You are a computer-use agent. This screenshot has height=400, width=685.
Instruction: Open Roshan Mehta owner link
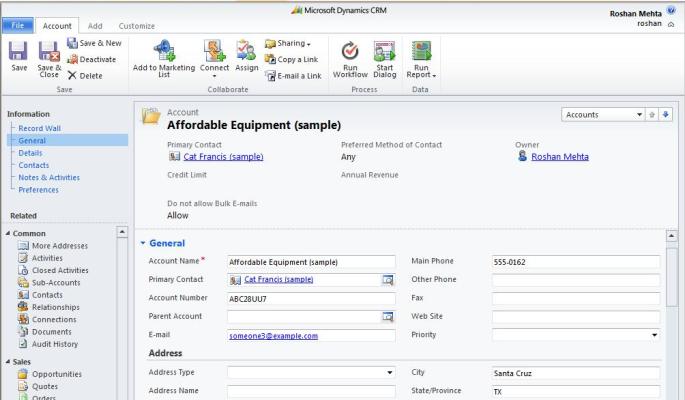[559, 157]
